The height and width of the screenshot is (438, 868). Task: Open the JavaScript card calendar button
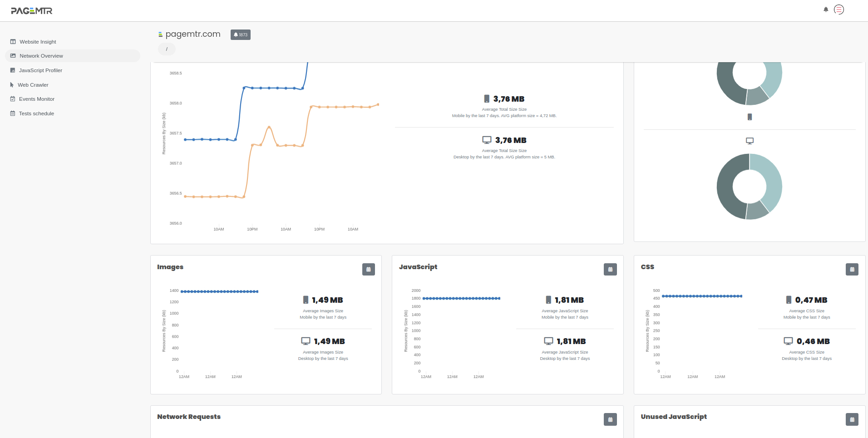pyautogui.click(x=610, y=270)
